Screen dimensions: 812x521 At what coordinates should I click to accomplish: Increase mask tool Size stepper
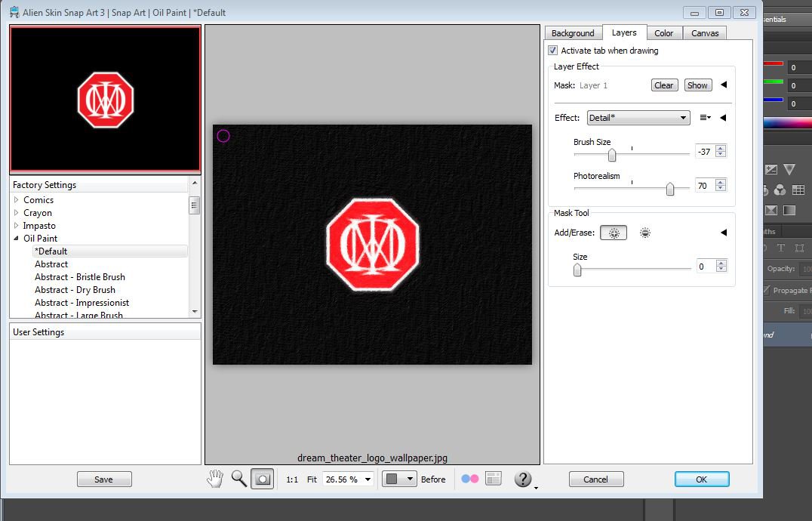(721, 263)
